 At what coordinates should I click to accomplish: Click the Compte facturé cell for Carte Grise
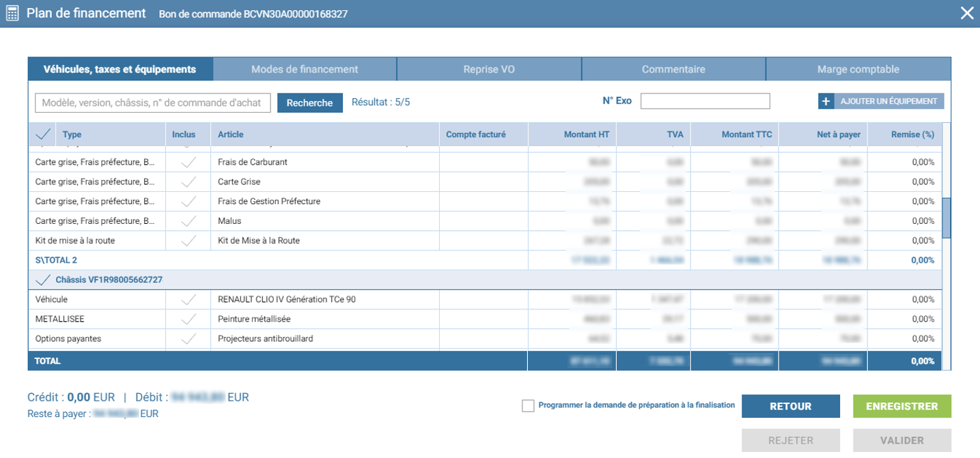tap(484, 182)
